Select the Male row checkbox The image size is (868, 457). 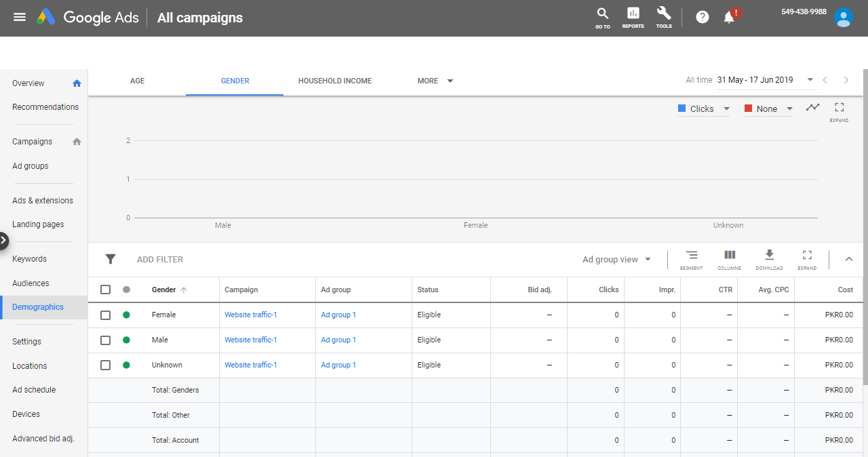105,340
